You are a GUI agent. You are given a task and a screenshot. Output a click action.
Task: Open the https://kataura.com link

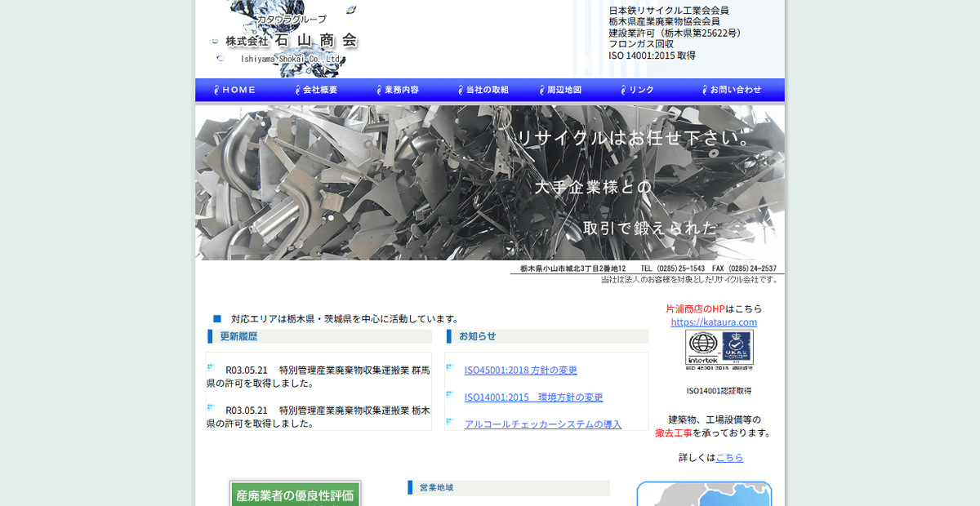(x=713, y=322)
